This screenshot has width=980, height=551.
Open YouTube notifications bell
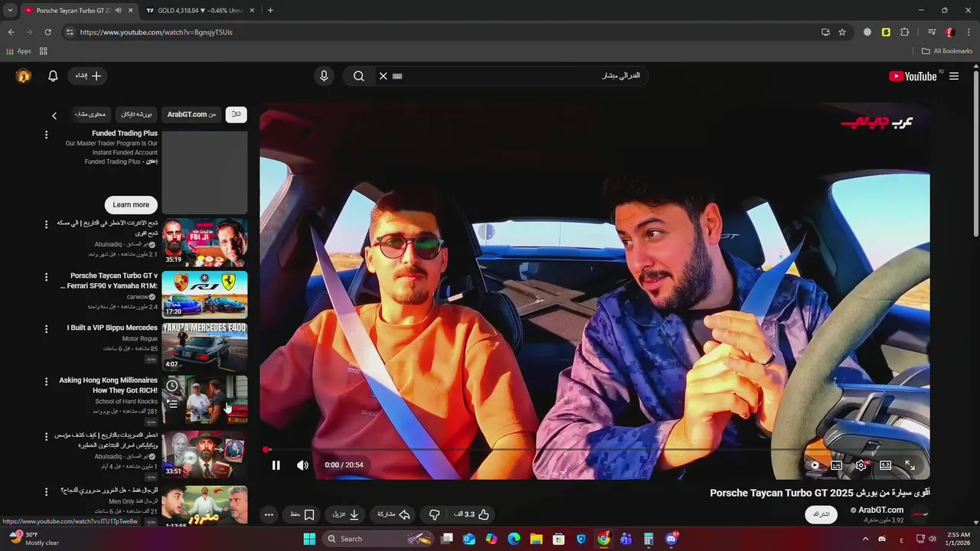click(x=53, y=76)
